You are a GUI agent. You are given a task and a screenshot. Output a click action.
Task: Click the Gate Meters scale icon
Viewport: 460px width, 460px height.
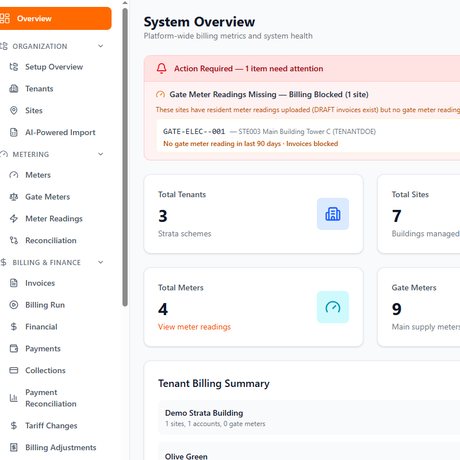[14, 197]
